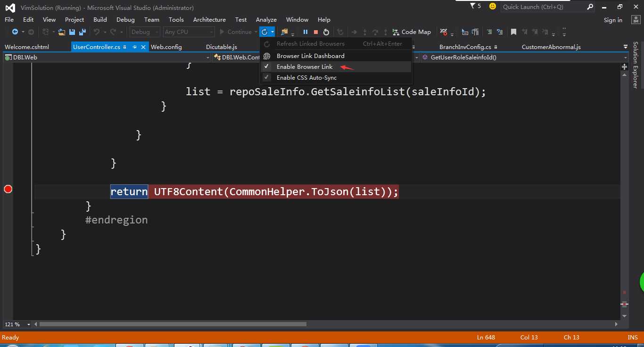Click the #endregion line in code
The width and height of the screenshot is (644, 347).
click(x=116, y=220)
